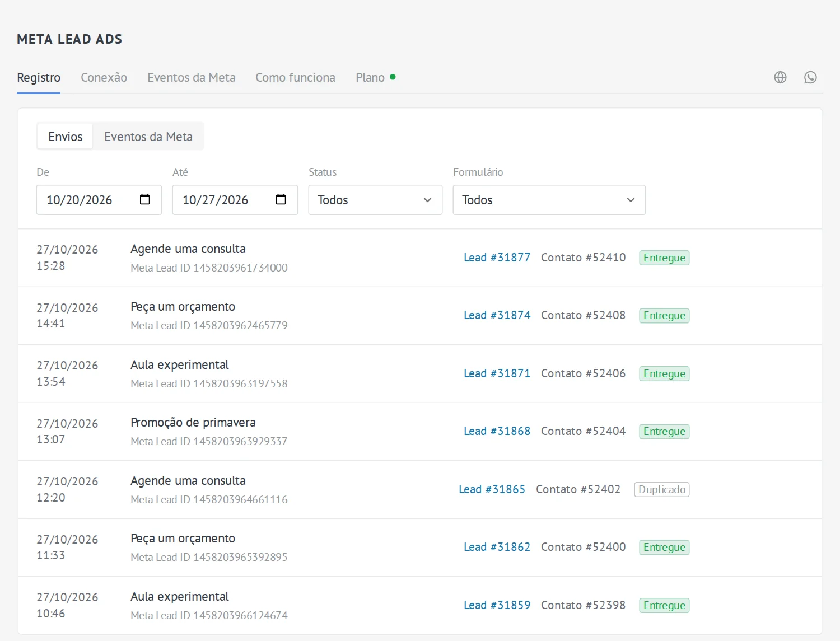Click Entregue badge for Lead #31859
840x641 pixels.
[664, 605]
